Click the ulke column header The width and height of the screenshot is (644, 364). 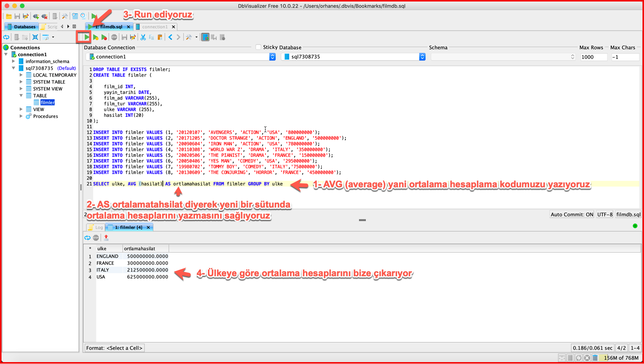click(109, 248)
